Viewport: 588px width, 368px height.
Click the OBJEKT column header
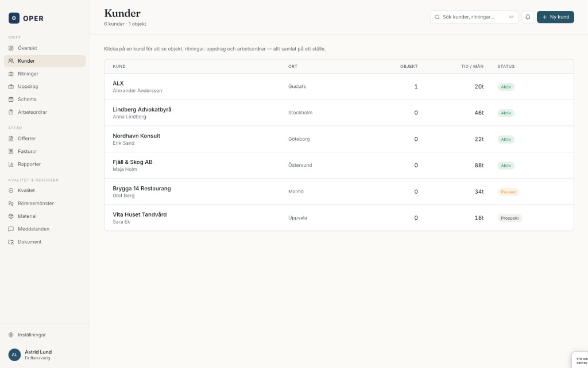point(409,67)
